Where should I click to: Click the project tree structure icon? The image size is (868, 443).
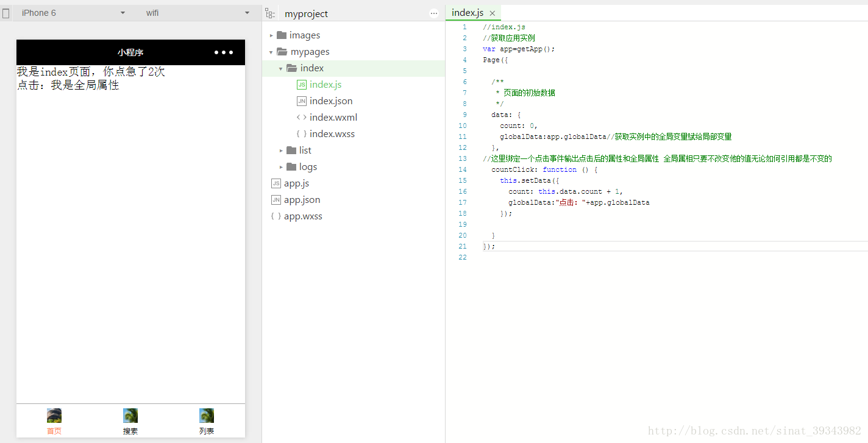270,13
